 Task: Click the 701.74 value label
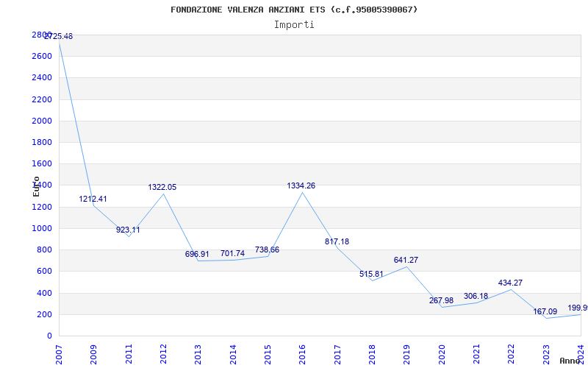point(232,253)
